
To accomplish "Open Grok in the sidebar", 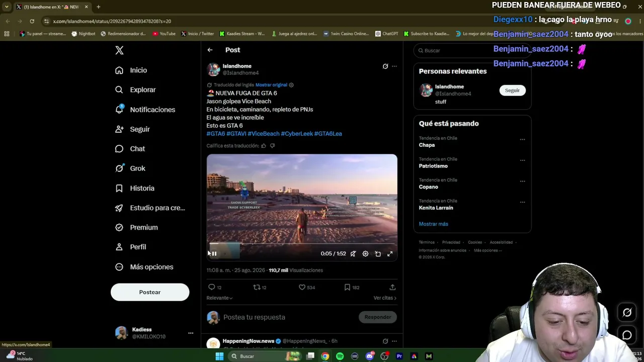I will [x=130, y=168].
